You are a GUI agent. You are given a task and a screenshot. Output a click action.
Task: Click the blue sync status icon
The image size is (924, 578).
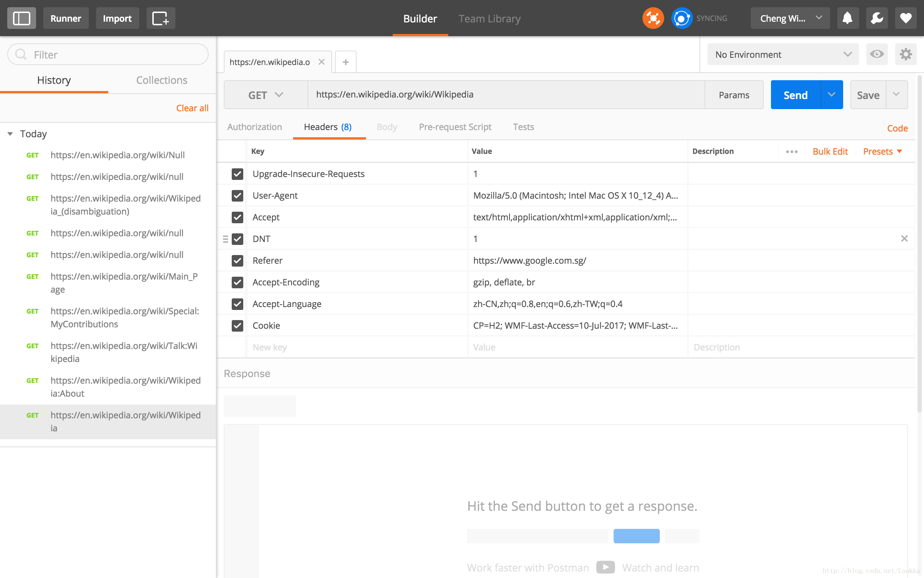click(x=681, y=18)
